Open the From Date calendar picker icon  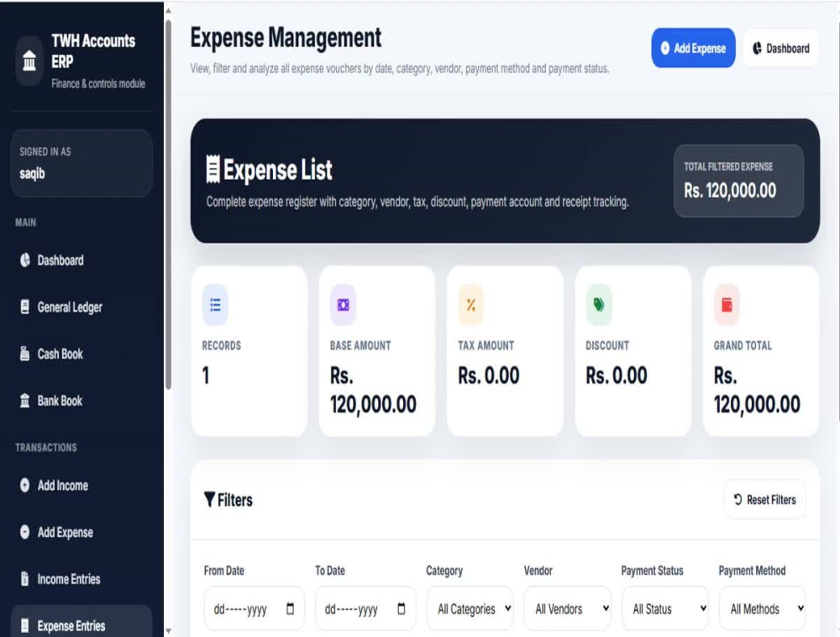click(x=291, y=608)
